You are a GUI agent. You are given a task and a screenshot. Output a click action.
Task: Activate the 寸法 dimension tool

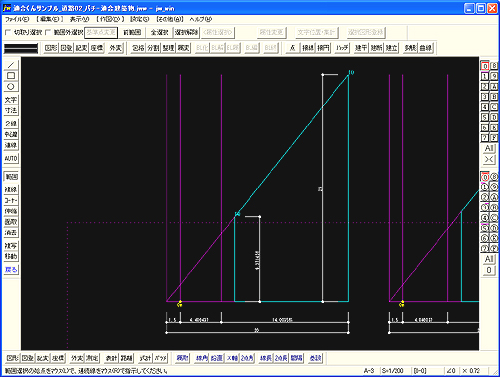11,110
